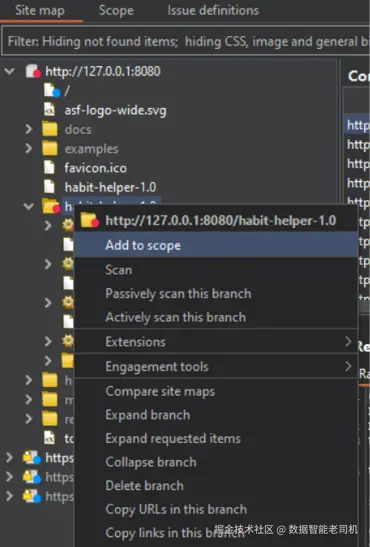Expand the last https host node
This screenshot has width=370, height=547.
coord(9,496)
